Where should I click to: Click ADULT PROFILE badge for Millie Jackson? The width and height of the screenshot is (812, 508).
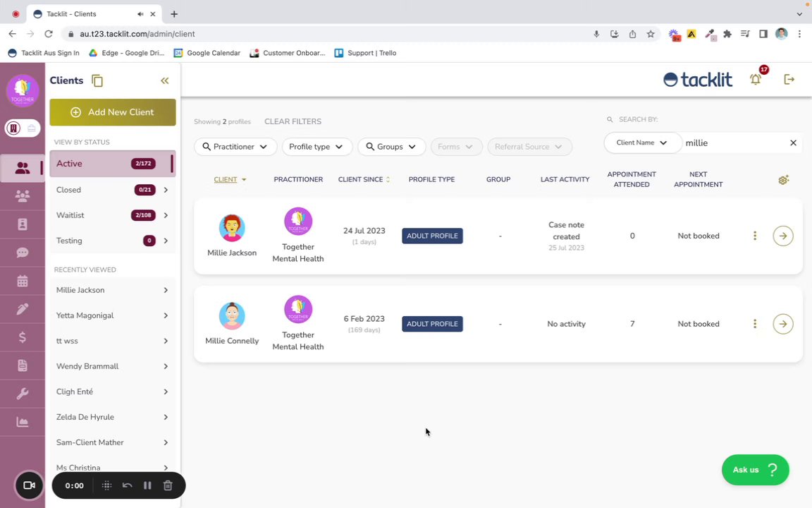coord(432,236)
